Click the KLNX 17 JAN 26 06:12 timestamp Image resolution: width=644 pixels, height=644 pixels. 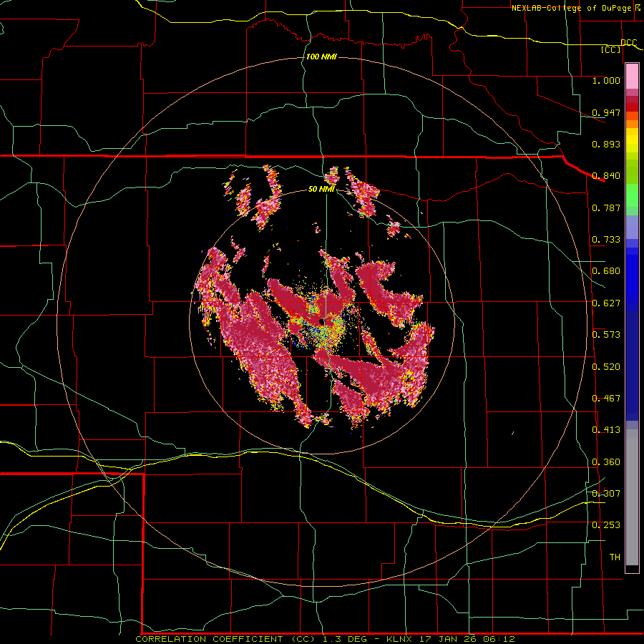click(x=451, y=639)
